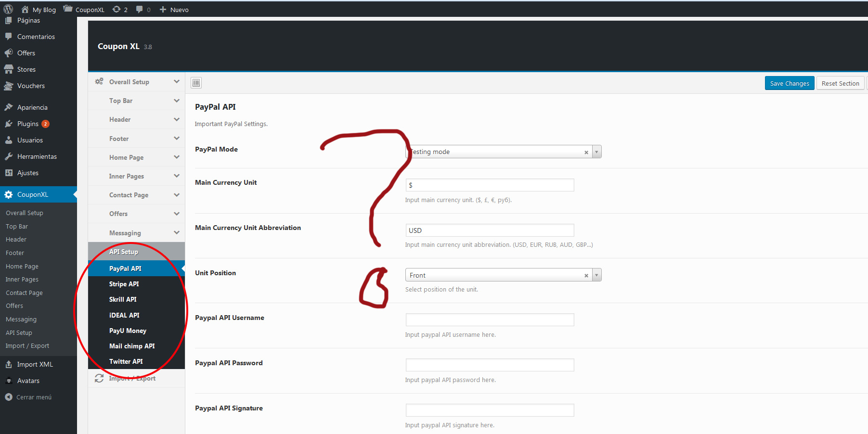
Task: Click the Stores shop icon
Action: [9, 69]
